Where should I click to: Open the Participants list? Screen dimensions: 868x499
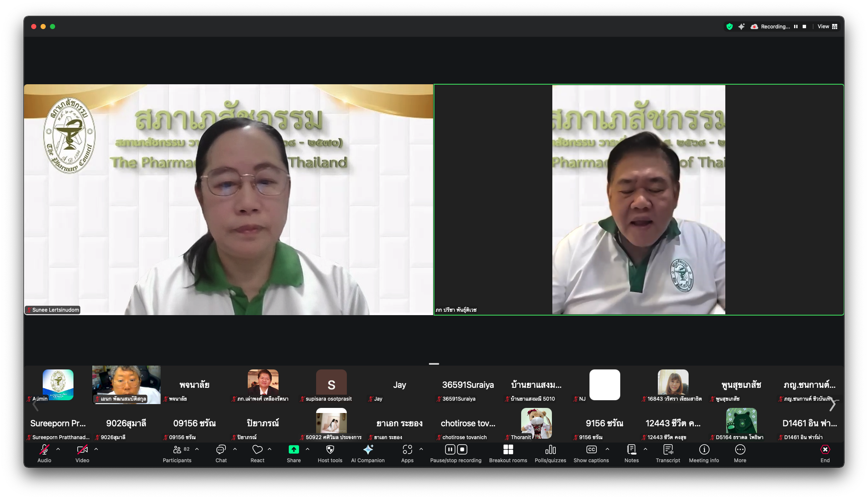point(177,450)
